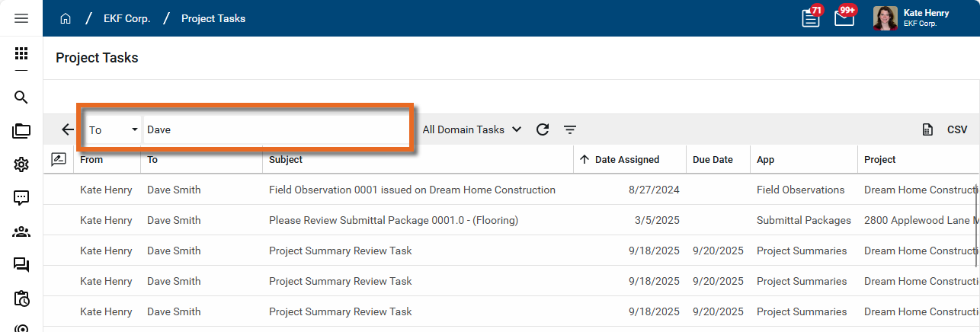Export the task list as CSV
This screenshot has width=980, height=332.
[x=945, y=129]
